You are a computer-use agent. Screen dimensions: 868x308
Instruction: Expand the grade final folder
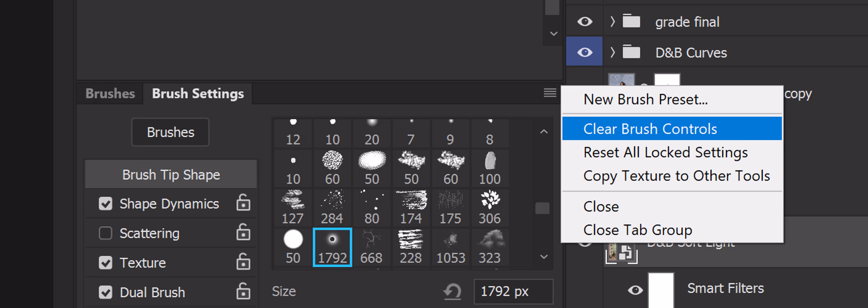point(612,22)
